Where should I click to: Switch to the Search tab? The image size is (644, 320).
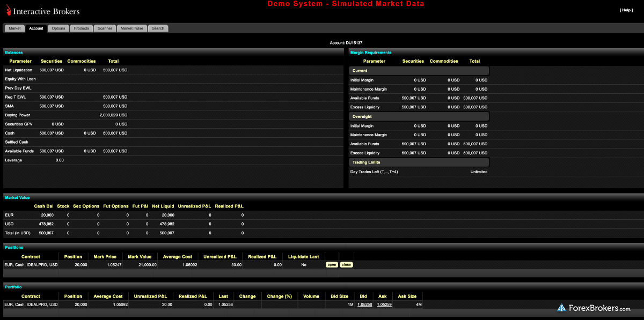coord(158,28)
